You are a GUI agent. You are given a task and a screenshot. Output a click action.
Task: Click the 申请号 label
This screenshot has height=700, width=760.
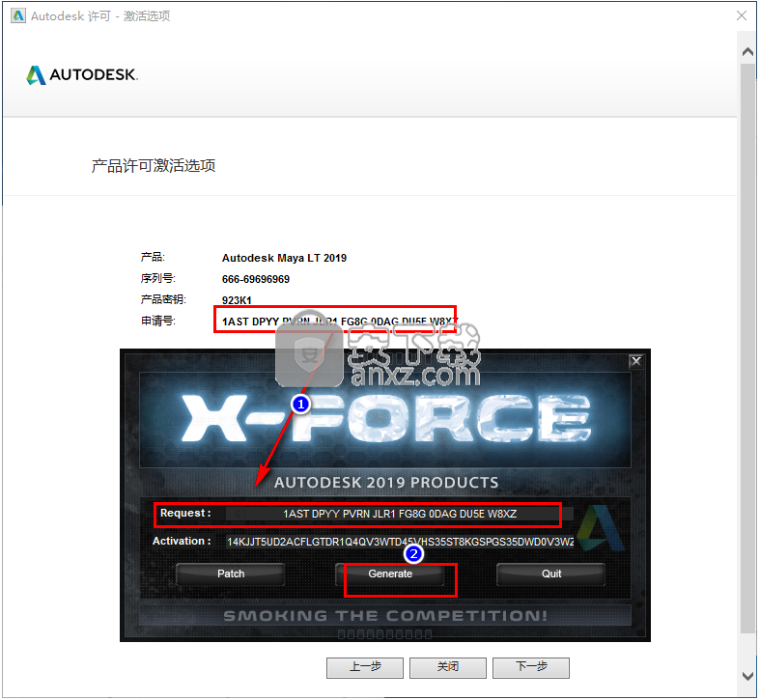(158, 321)
